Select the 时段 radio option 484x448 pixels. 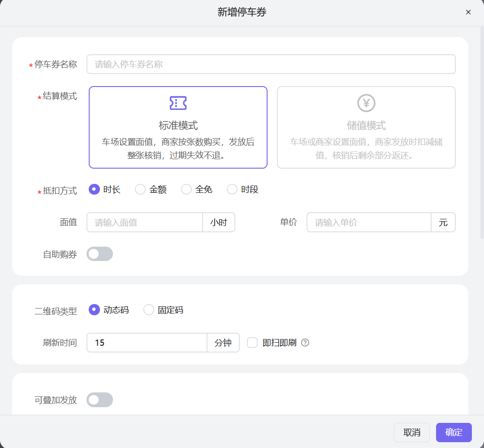[232, 189]
